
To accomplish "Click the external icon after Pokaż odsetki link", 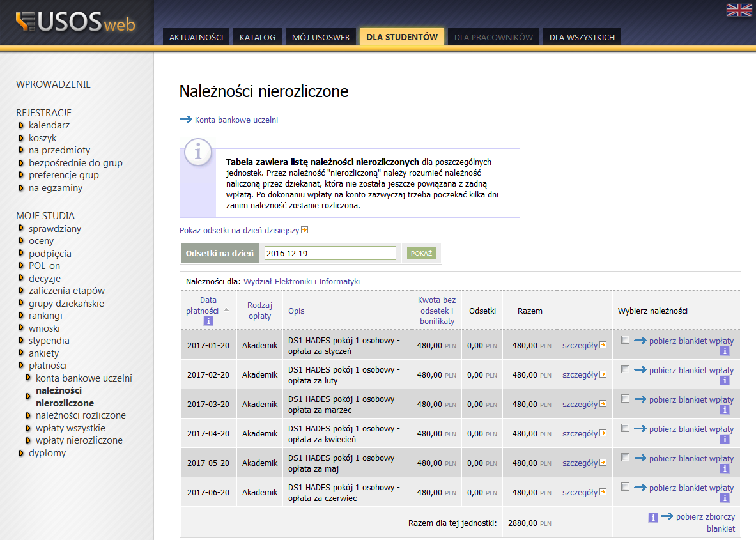I will tap(305, 230).
